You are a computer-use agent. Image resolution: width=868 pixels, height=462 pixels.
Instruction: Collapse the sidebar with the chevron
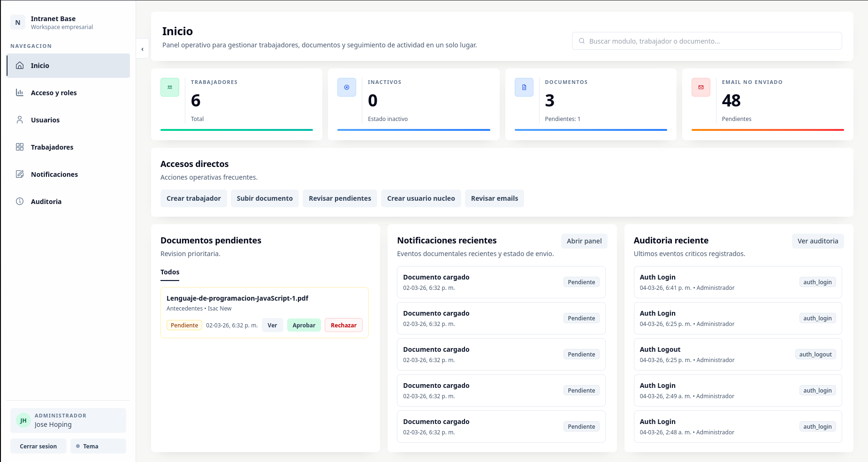[x=143, y=49]
